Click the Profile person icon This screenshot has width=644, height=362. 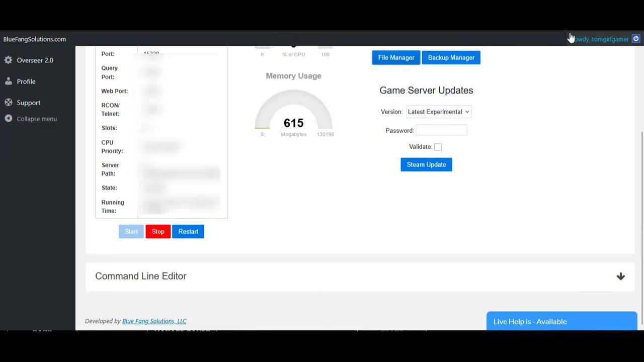click(8, 81)
